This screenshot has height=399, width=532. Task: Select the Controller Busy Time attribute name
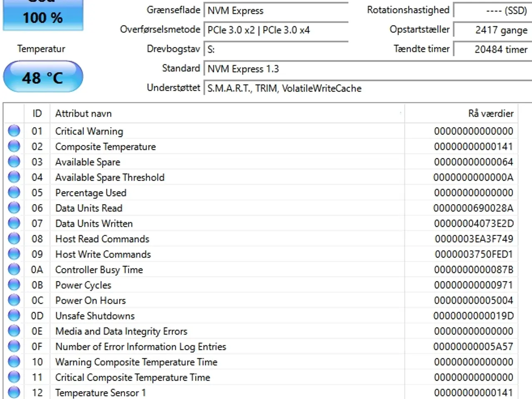(99, 270)
